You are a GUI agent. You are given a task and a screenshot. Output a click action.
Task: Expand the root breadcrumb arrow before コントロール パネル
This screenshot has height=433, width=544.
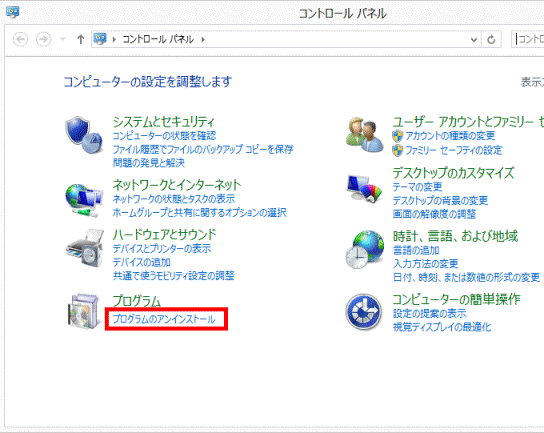coord(114,40)
